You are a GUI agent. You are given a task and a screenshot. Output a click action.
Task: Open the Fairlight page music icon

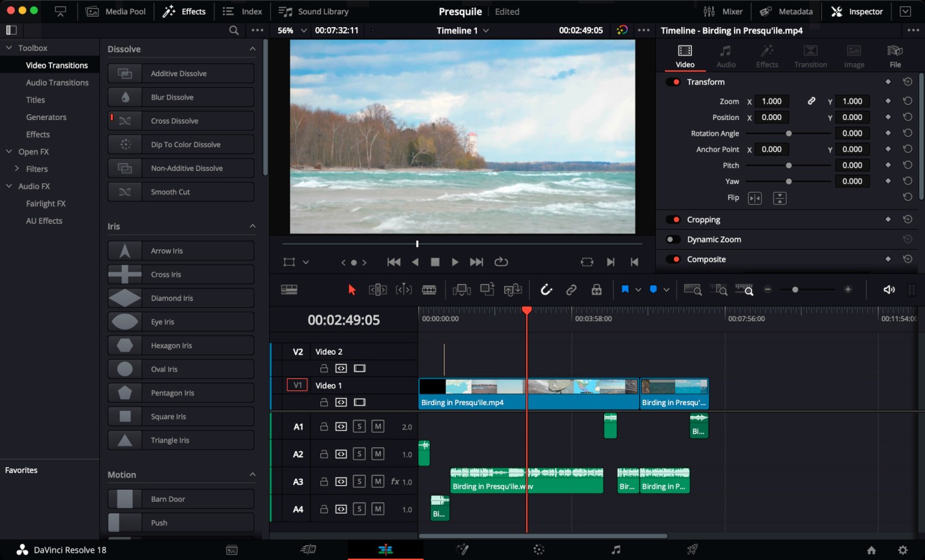616,550
